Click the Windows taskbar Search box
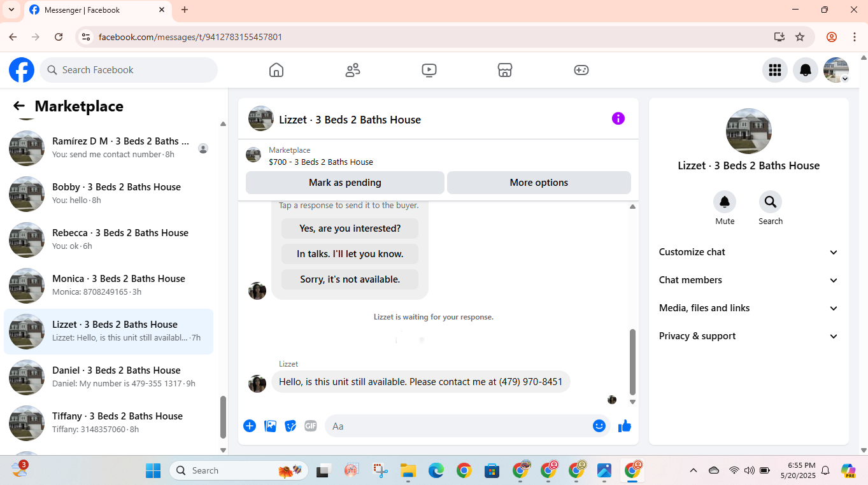 click(239, 470)
